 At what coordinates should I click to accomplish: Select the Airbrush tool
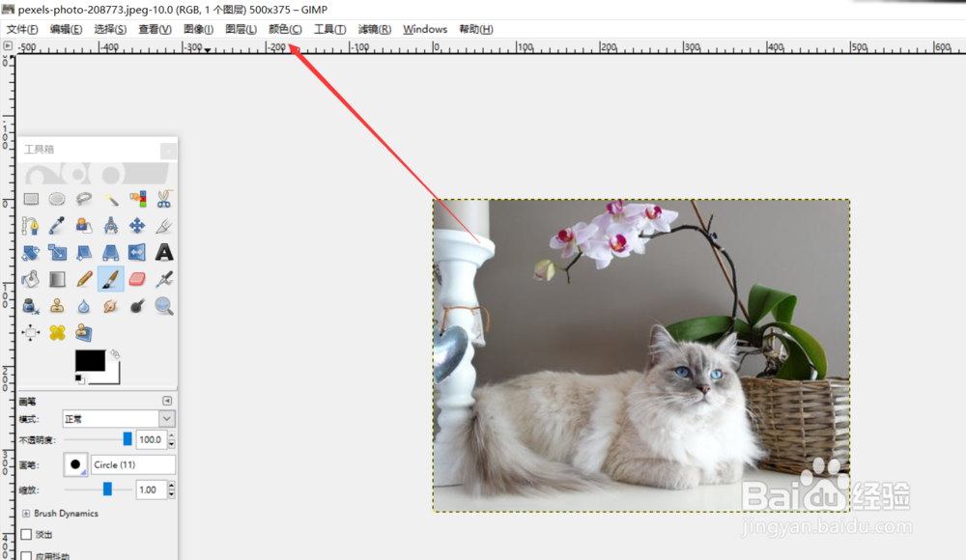pyautogui.click(x=164, y=279)
